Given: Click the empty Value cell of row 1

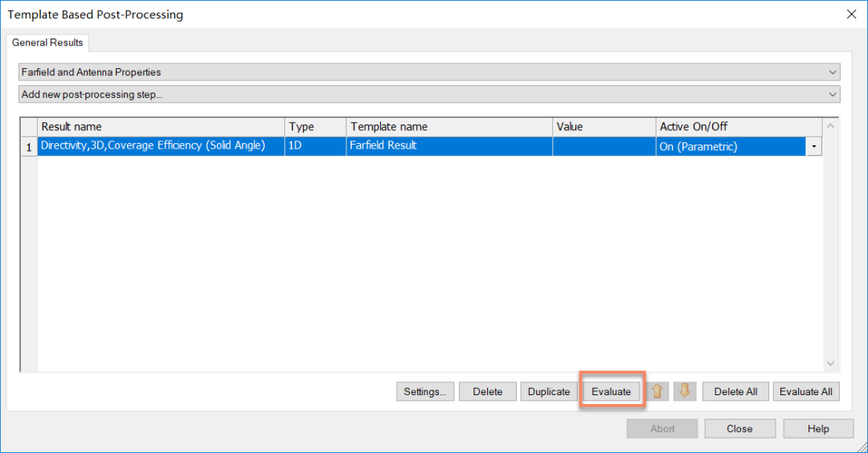Looking at the screenshot, I should click(x=604, y=146).
